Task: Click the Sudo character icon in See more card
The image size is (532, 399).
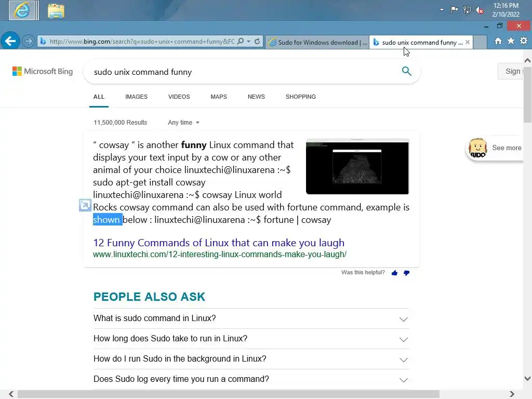Action: click(x=478, y=148)
